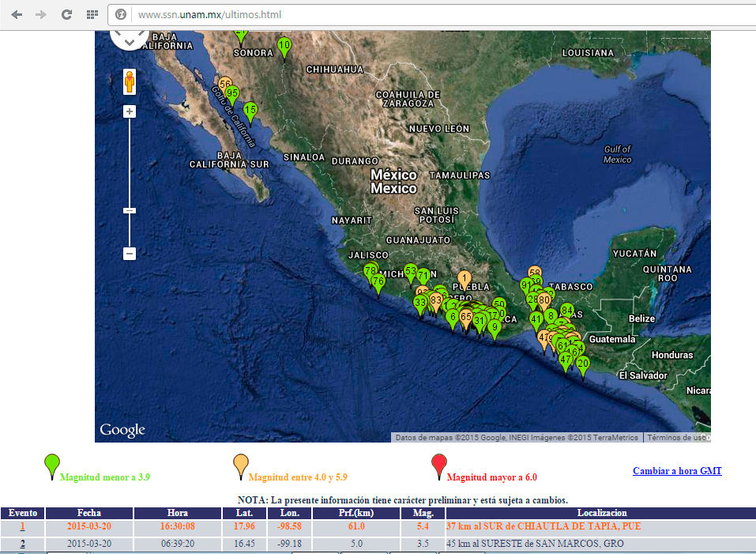Select earthquake marker 84 in Chiapas
The width and height of the screenshot is (756, 554).
(567, 310)
